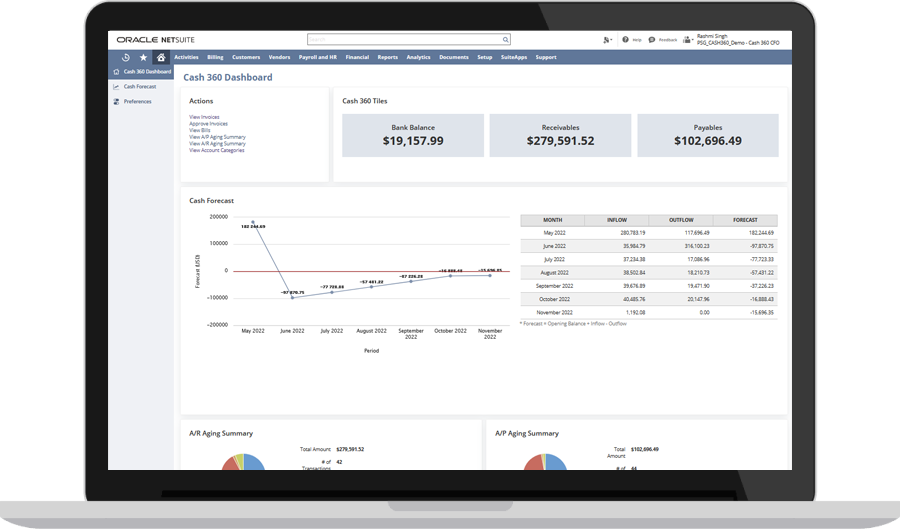Open the Activities menu
Viewport: 900px width, 529px height.
(187, 57)
